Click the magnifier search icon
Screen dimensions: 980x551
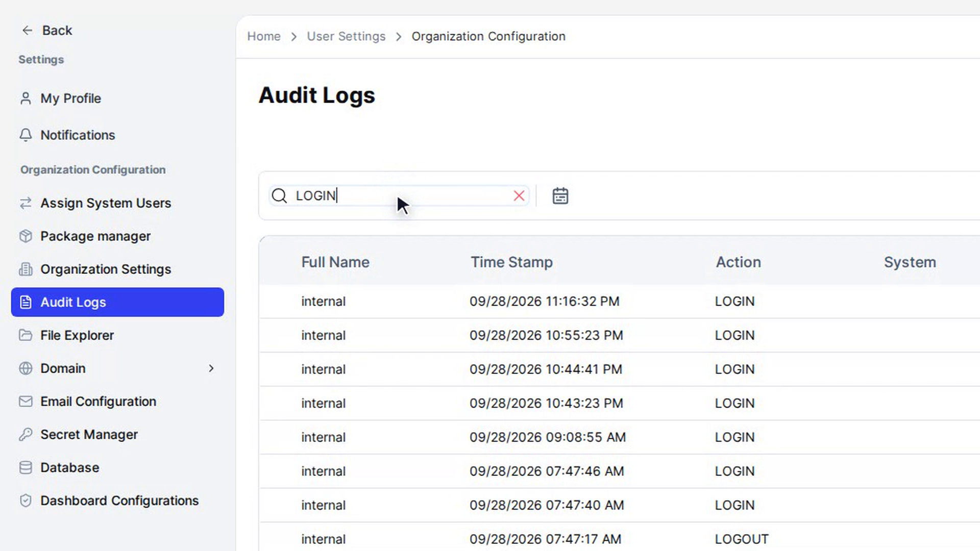[279, 196]
